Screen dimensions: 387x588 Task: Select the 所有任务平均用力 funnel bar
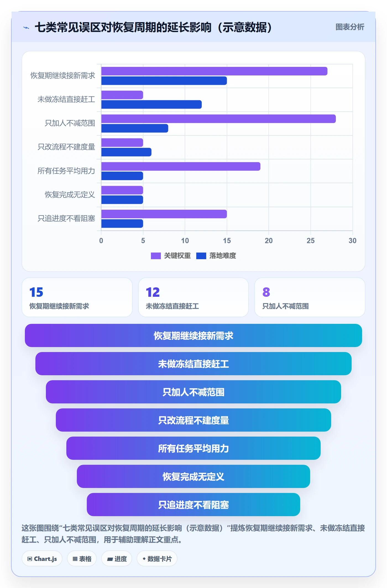point(193,448)
